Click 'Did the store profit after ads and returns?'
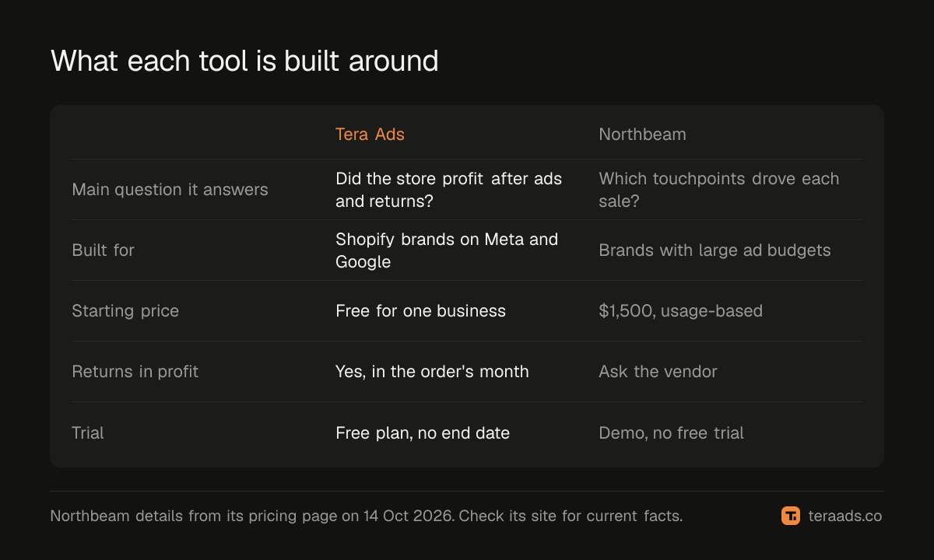This screenshot has width=934, height=560. point(449,190)
